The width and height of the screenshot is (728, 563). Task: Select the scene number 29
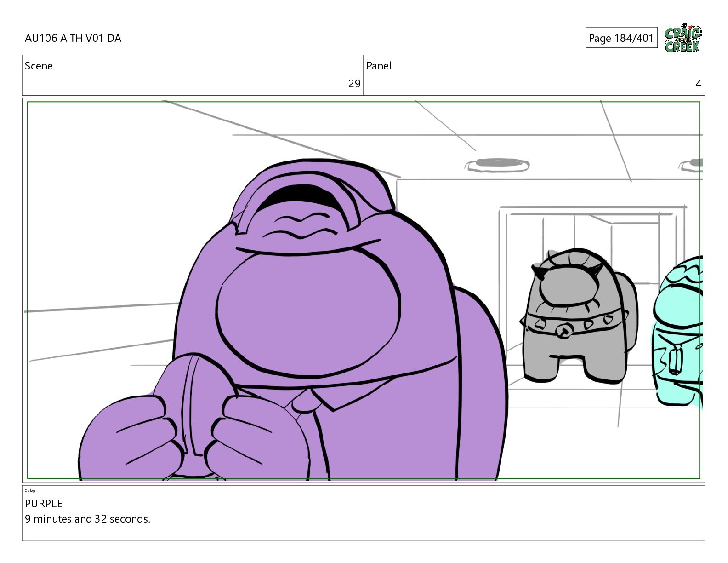[x=354, y=84]
